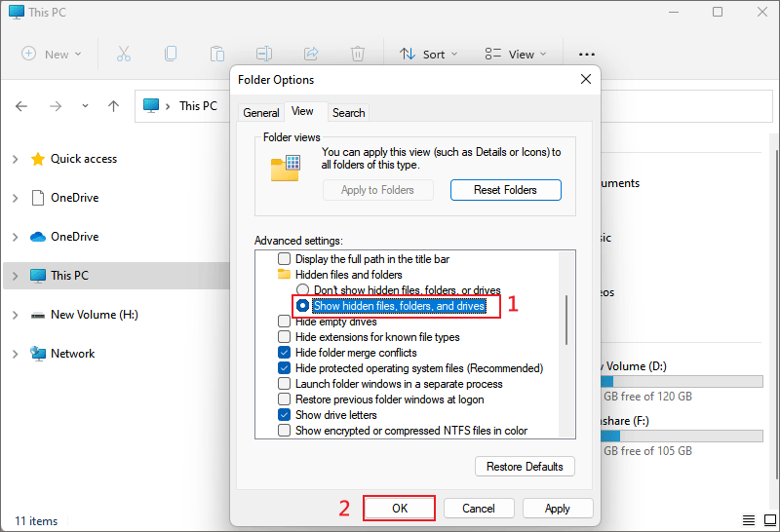Check Display the full path in title bar
The height and width of the screenshot is (532, 780).
point(284,258)
